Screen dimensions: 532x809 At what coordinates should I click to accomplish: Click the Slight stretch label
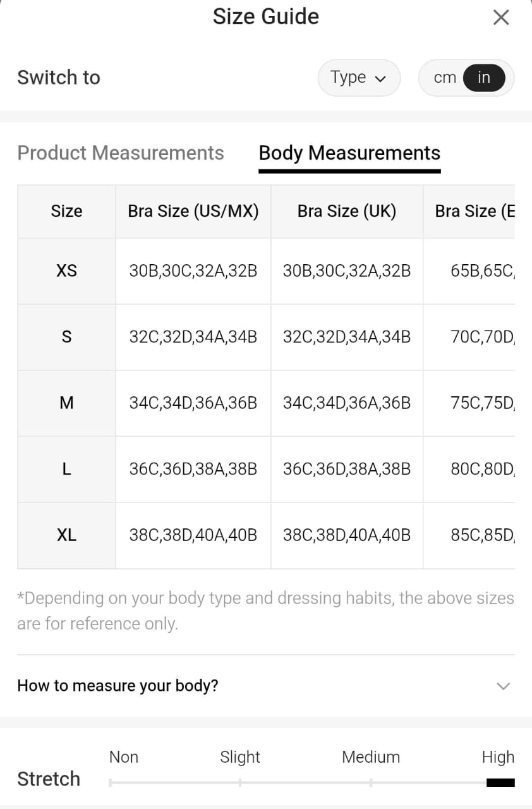click(x=240, y=757)
